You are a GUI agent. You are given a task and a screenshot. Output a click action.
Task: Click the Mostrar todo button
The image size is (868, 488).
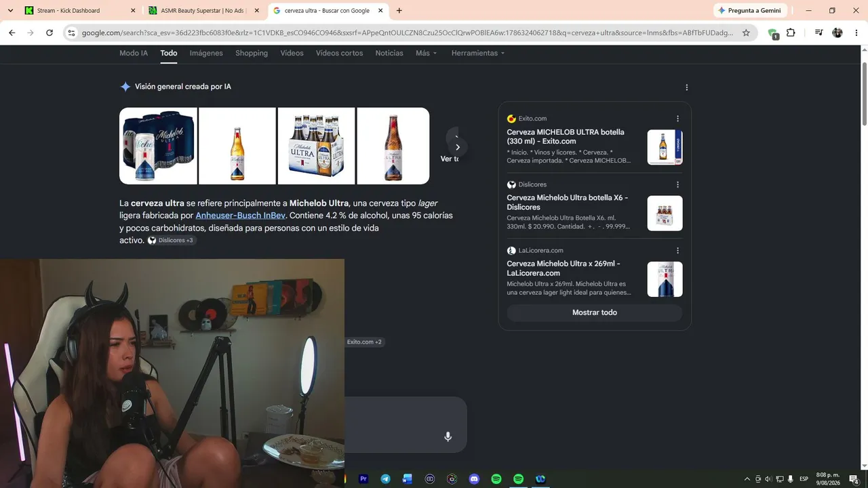[x=595, y=312]
